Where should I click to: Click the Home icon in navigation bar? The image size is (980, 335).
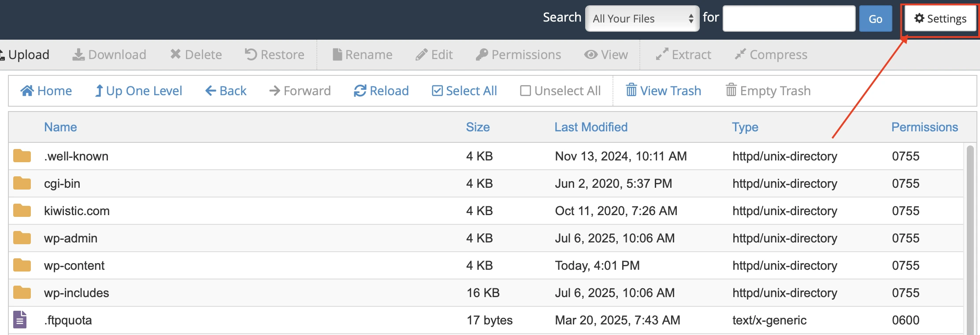[27, 91]
